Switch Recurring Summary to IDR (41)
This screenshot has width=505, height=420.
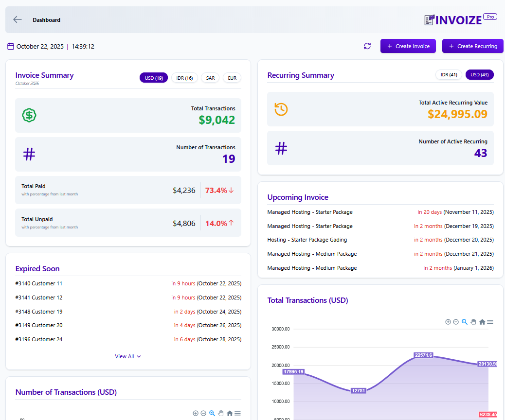(x=449, y=74)
